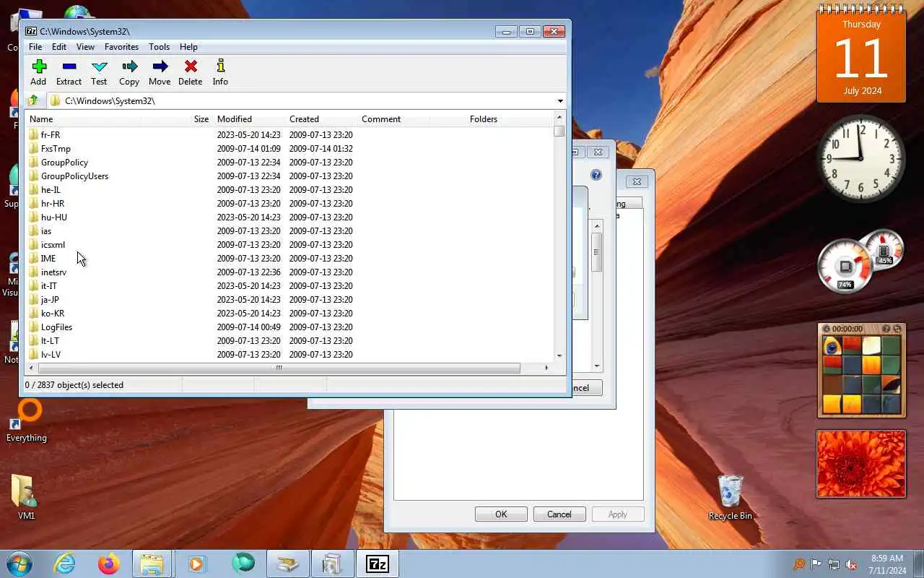Click the network tray icon
The image size is (924, 578).
pyautogui.click(x=834, y=564)
